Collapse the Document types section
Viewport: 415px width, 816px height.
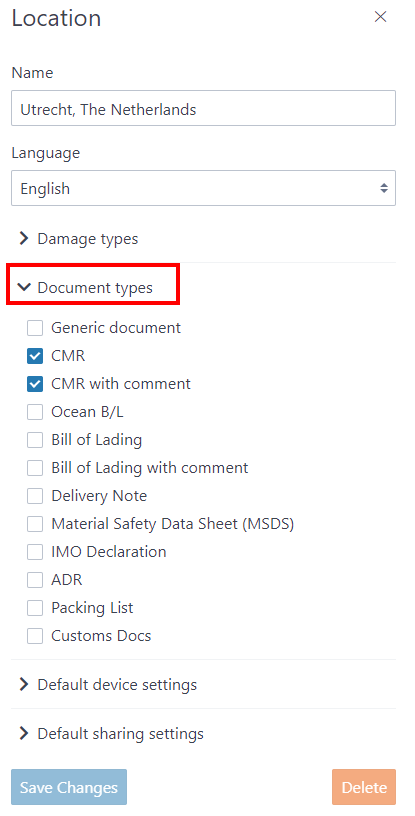85,288
